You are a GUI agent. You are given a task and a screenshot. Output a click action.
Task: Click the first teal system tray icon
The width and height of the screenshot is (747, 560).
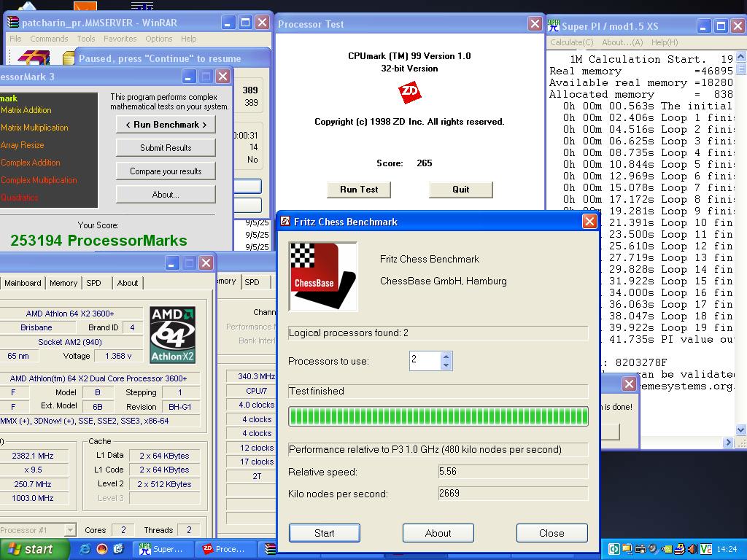point(614,549)
